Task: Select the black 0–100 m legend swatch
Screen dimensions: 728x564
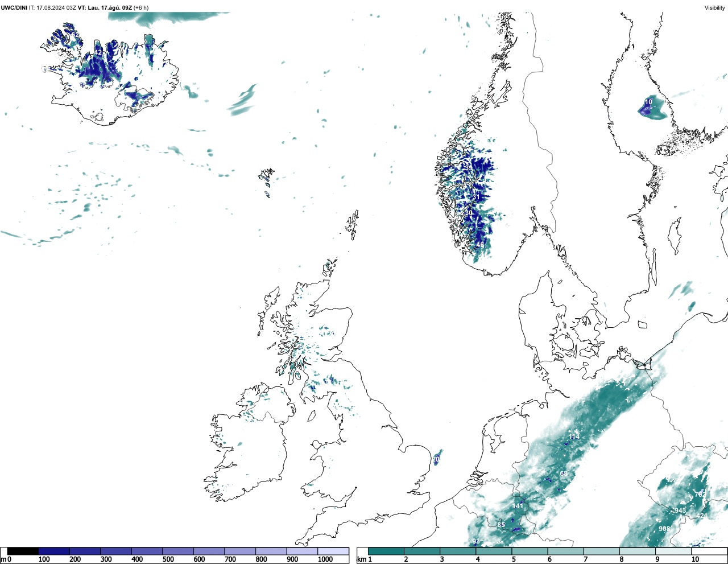Action: (x=23, y=551)
